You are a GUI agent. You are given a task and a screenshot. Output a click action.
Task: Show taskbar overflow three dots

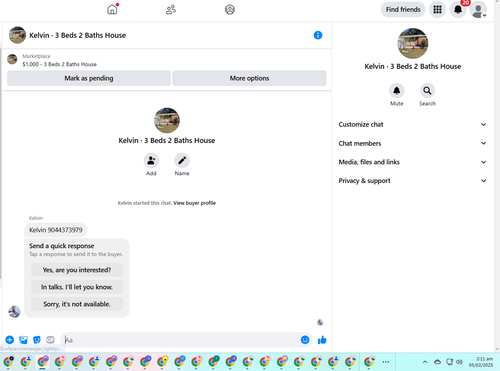pos(386,362)
